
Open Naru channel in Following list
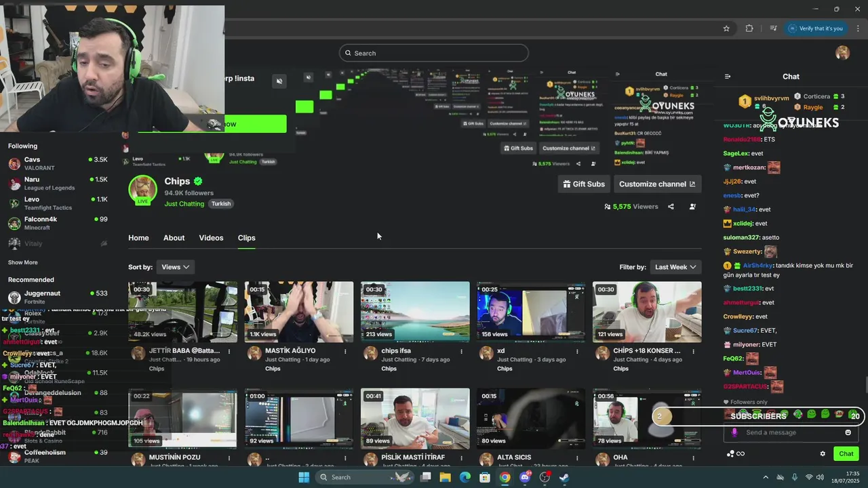[x=58, y=184]
